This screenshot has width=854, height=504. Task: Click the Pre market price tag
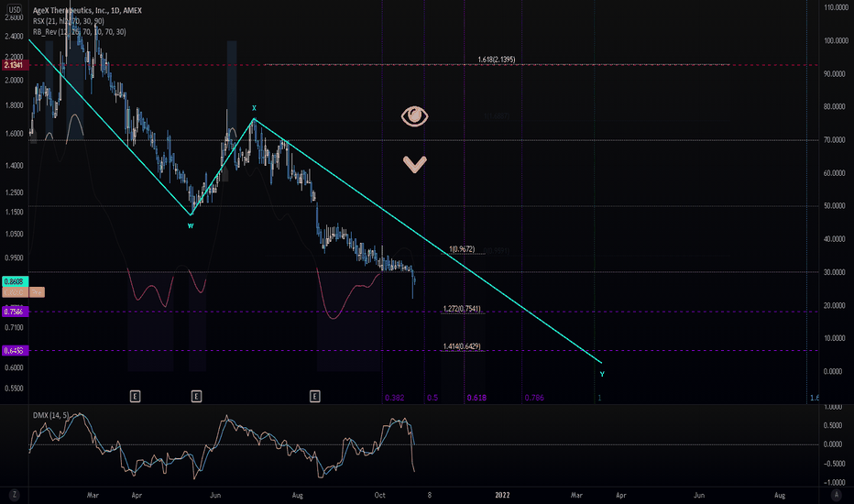click(37, 292)
